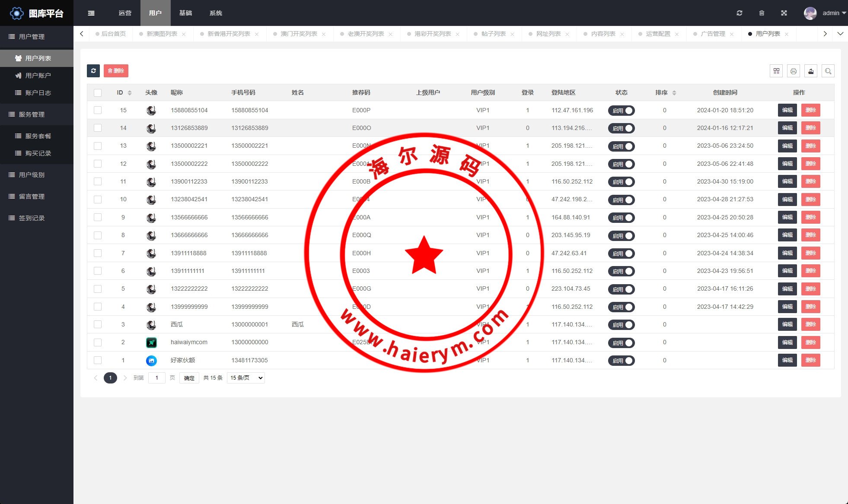Switch to the 运营 top menu
Image resolution: width=848 pixels, height=504 pixels.
coord(125,13)
